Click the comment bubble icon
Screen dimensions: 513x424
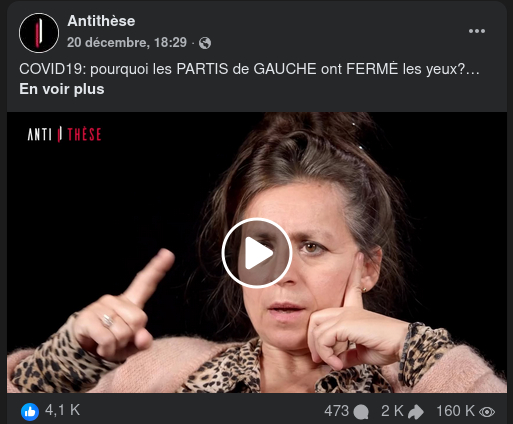[361, 412]
